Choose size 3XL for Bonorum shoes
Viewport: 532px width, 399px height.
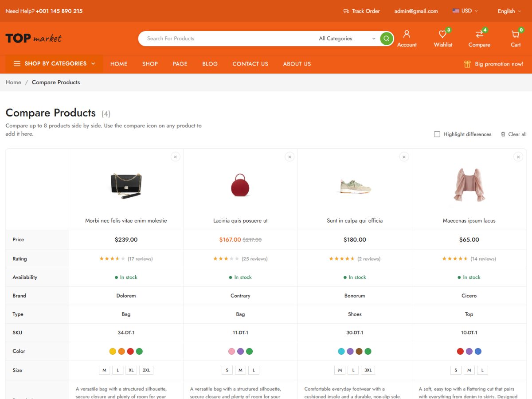coord(368,370)
